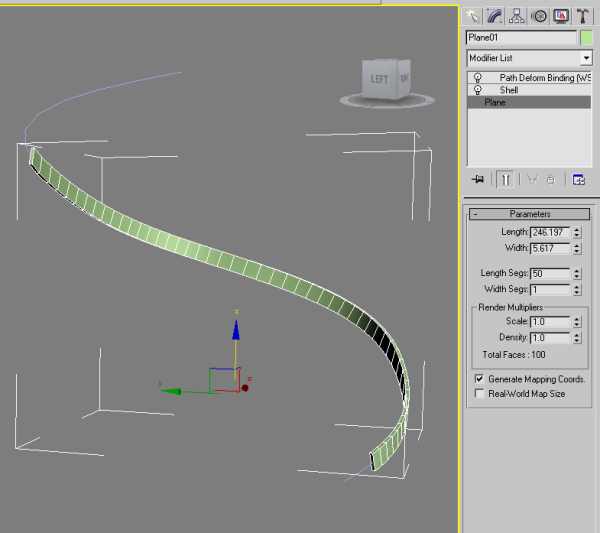Screen dimensions: 600x533
Task: Click the Density spinner arrows
Action: (577, 338)
